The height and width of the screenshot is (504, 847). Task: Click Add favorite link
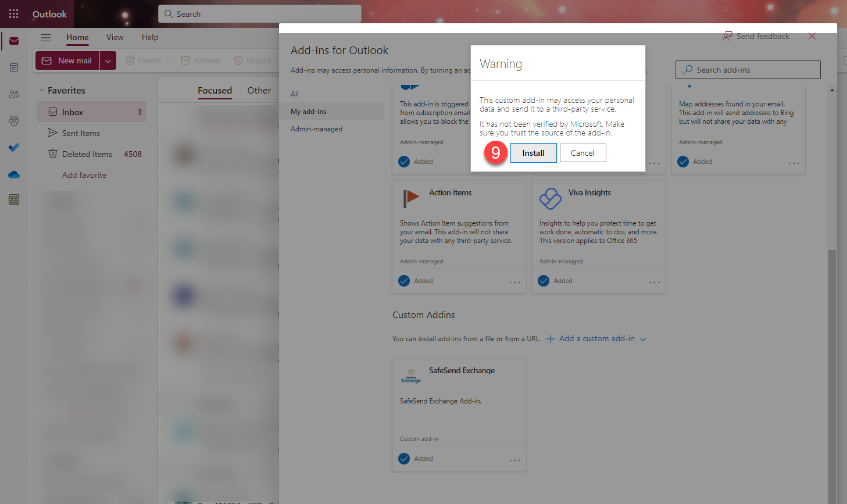[84, 175]
